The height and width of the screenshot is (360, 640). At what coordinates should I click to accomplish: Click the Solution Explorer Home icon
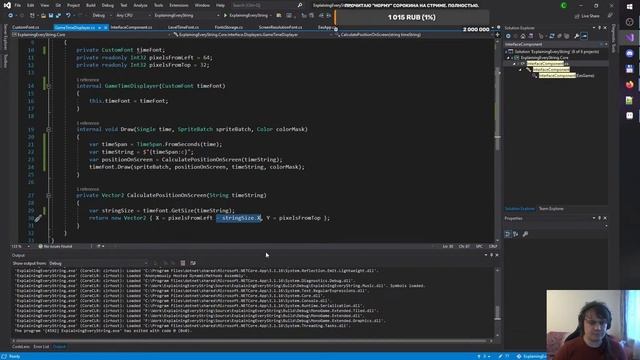pos(523,36)
